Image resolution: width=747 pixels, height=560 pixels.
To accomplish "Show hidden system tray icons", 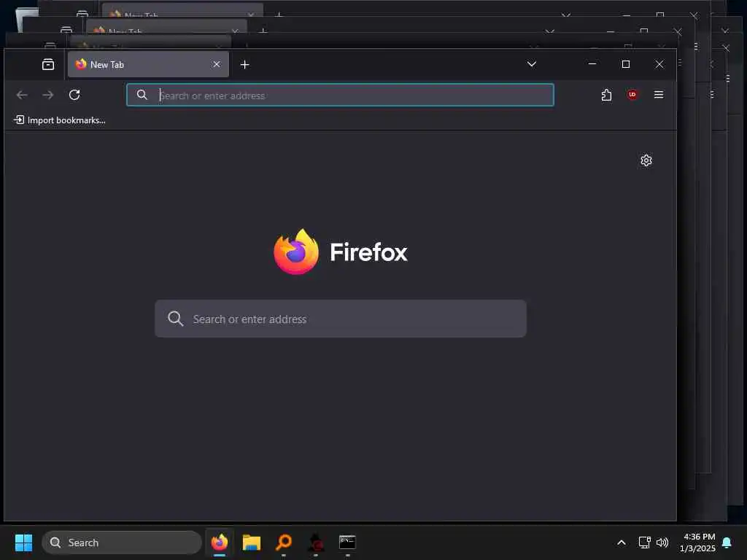I will point(622,542).
